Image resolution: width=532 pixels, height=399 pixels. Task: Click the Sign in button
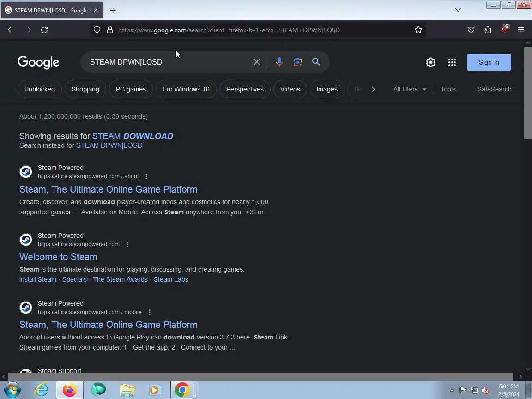(489, 62)
